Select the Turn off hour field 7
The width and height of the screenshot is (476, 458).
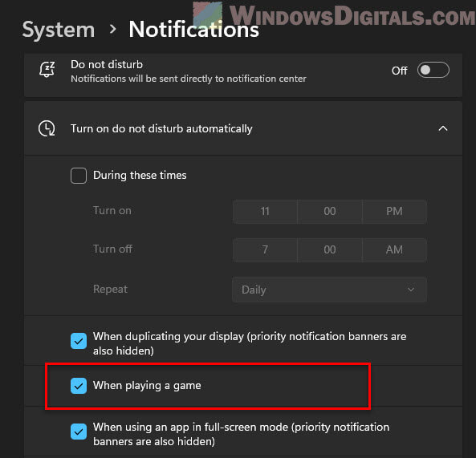(x=265, y=250)
